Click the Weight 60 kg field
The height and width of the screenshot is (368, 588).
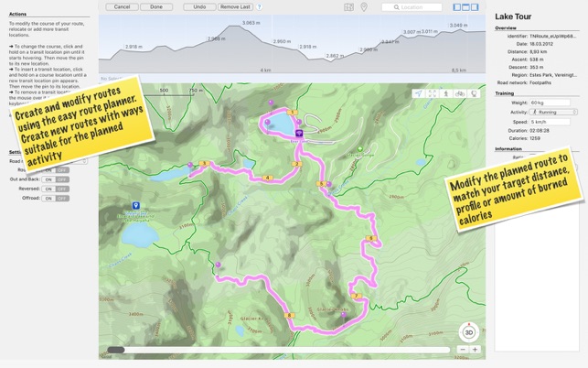tap(550, 103)
